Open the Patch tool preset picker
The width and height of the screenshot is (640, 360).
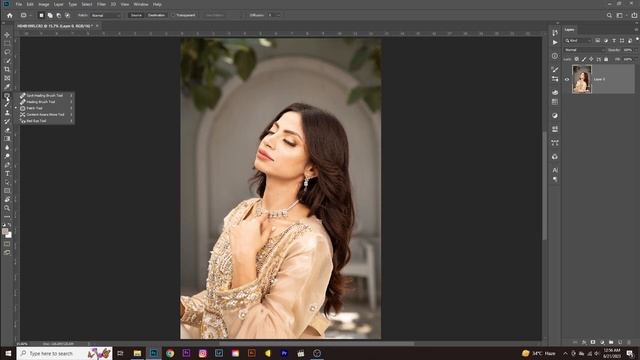coord(26,15)
